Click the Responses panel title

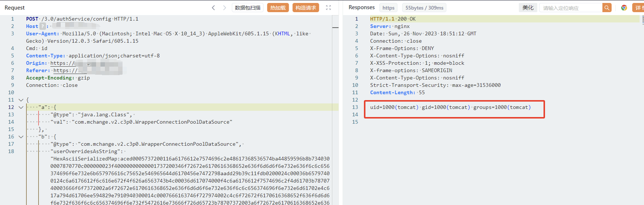pyautogui.click(x=362, y=7)
